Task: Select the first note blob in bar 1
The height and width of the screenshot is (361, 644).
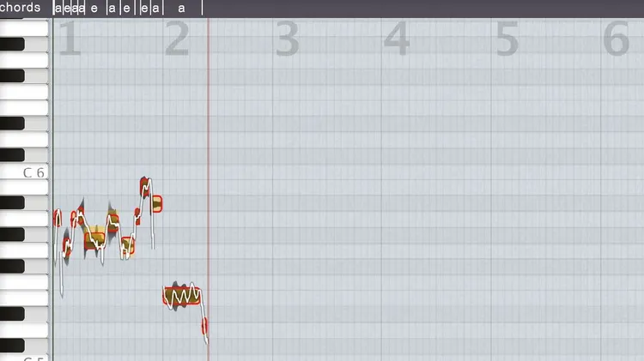Action: [57, 218]
